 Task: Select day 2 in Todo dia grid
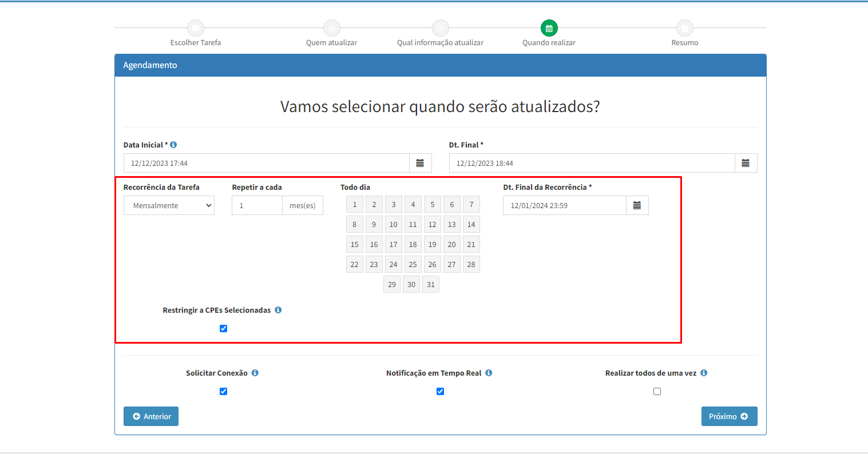[374, 204]
